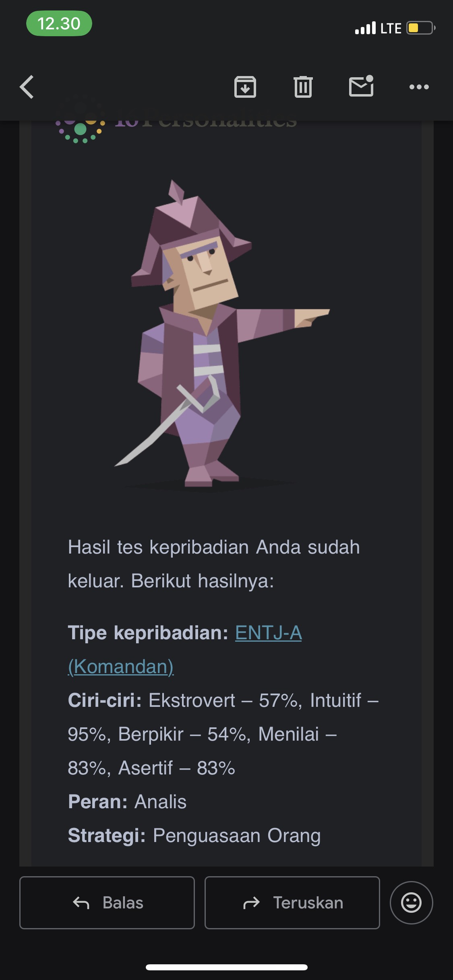Tap the "Peran: Analis" line
Image resolution: width=453 pixels, height=980 pixels.
coord(127,802)
